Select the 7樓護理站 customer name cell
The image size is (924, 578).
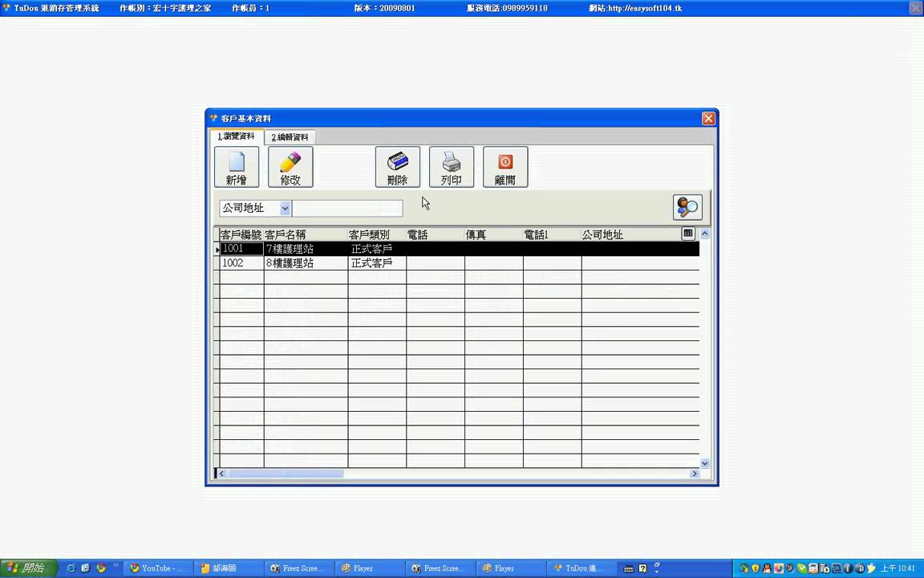tap(306, 249)
